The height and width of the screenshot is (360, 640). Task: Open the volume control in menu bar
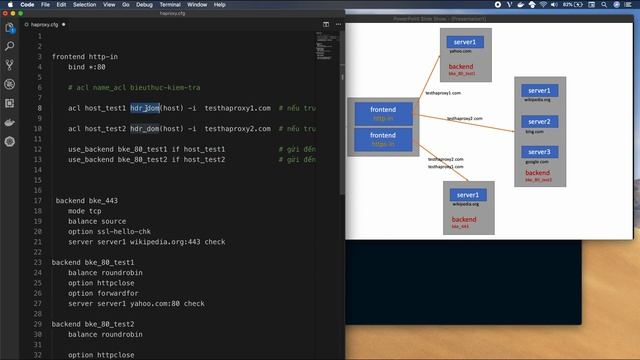[554, 4]
